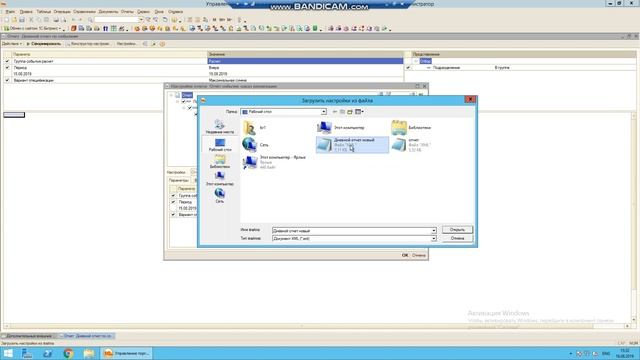This screenshot has width=640, height=360.
Task: Open the 'Действия' dropdown menu
Action: click(12, 44)
